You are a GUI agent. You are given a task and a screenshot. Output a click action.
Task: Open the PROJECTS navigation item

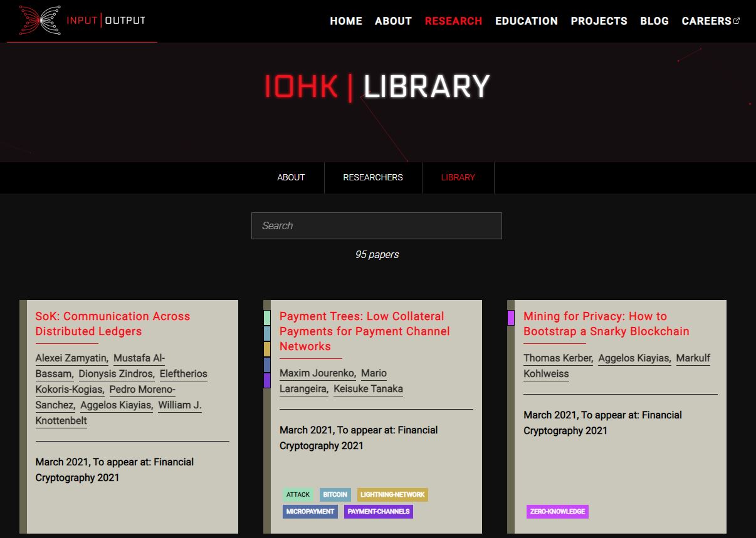coord(599,21)
